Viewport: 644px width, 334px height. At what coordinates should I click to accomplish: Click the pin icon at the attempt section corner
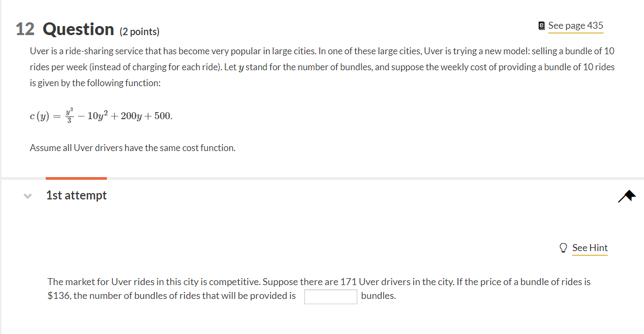(x=626, y=196)
